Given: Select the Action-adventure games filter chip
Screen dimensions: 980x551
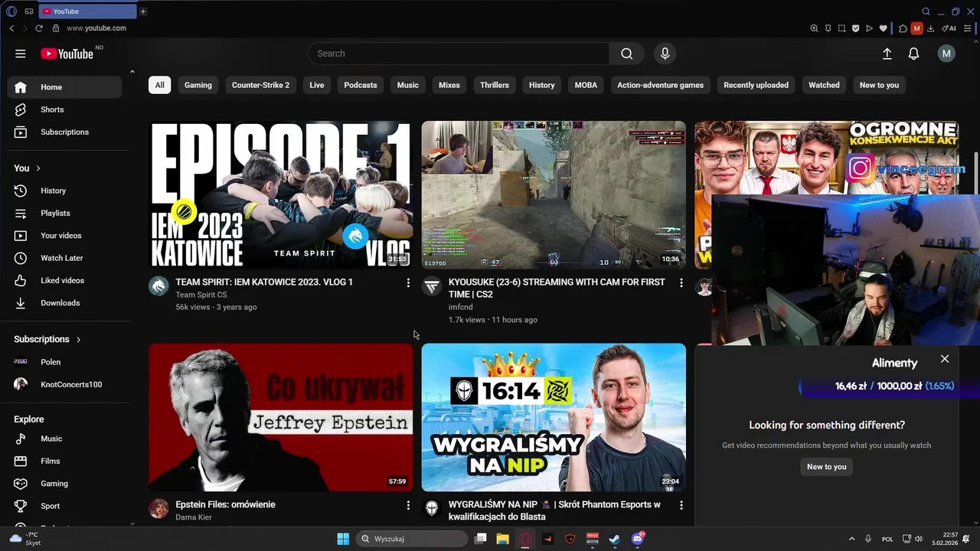Looking at the screenshot, I should pos(660,85).
